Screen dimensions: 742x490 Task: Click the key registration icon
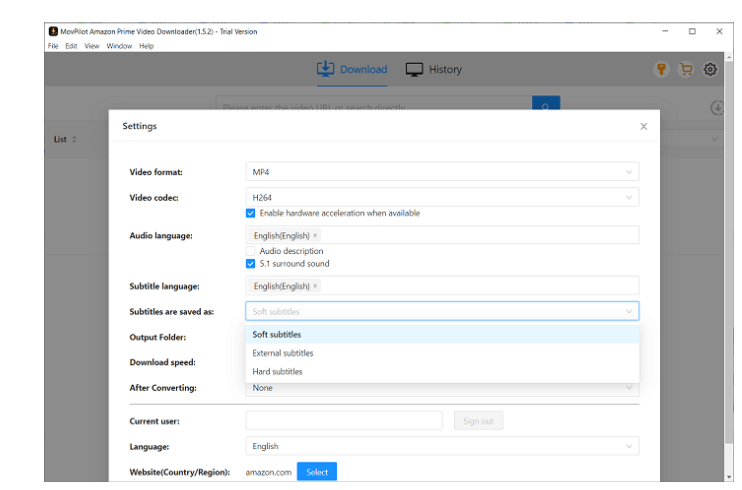pos(661,69)
